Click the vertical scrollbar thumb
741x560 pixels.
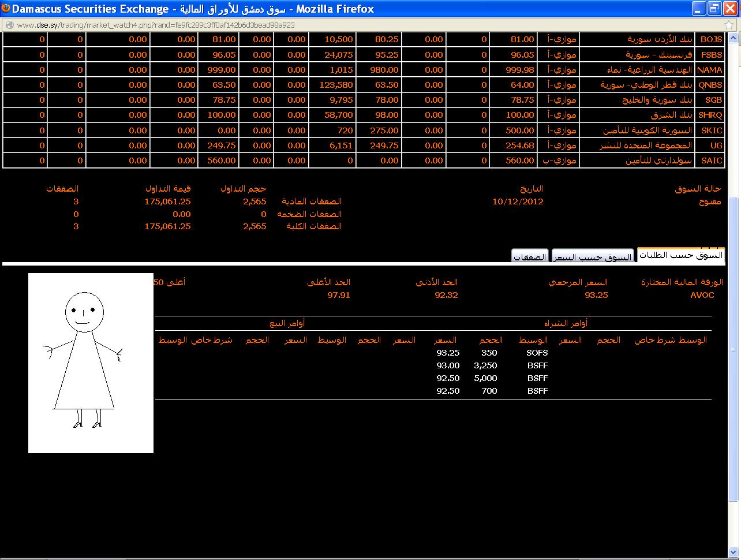click(x=734, y=349)
